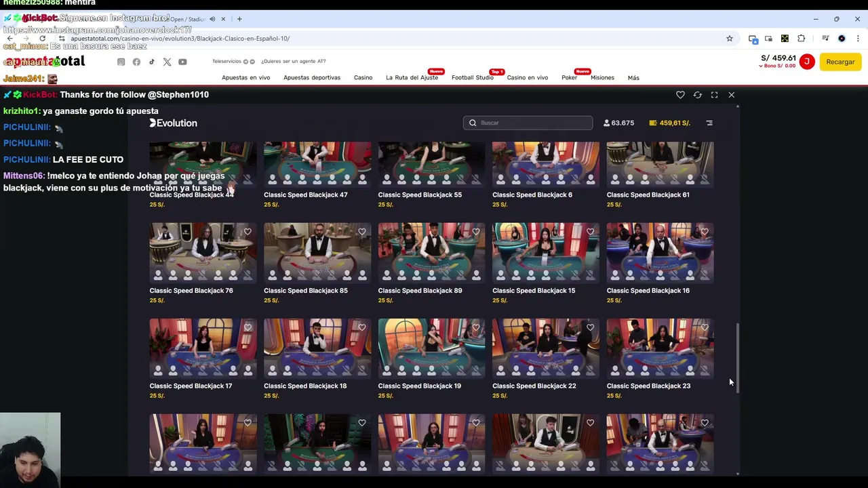The width and height of the screenshot is (868, 488).
Task: Add the game to favorites in the game header
Action: click(680, 95)
